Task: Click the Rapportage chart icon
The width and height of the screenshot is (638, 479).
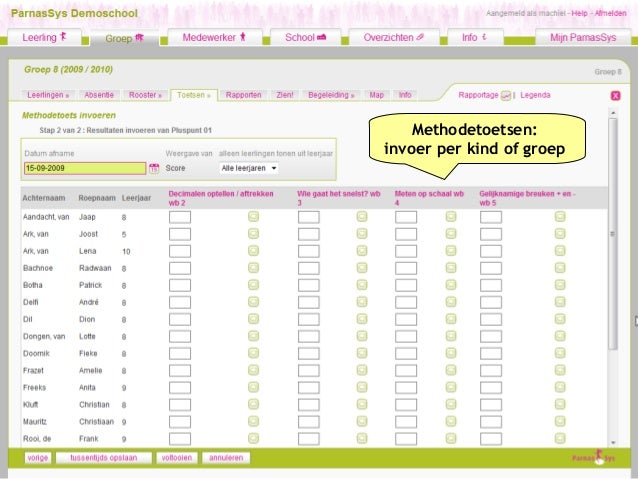Action: click(x=505, y=96)
